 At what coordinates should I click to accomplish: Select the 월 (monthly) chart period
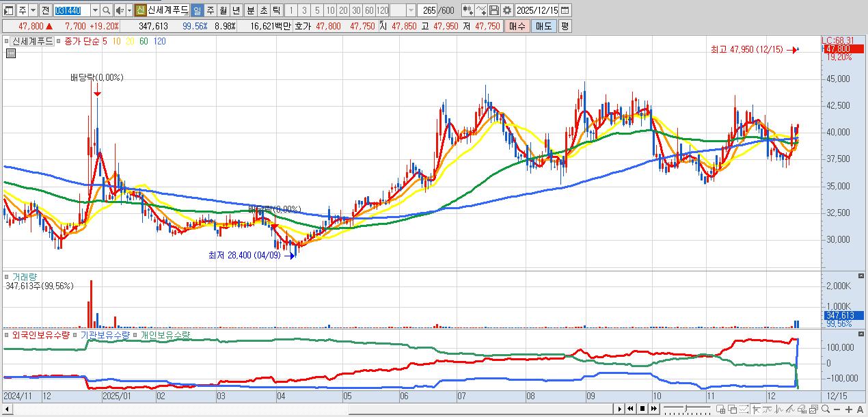click(x=223, y=10)
